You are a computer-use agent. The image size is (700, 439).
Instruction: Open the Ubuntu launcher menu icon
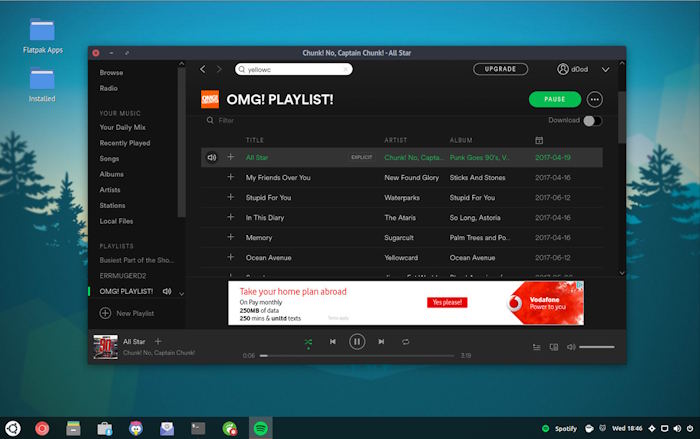pyautogui.click(x=12, y=429)
